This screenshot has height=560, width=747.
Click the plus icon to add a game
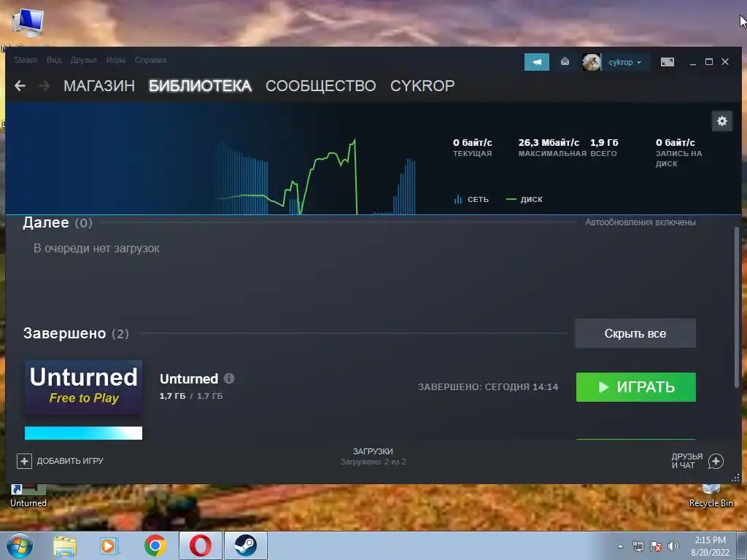24,461
